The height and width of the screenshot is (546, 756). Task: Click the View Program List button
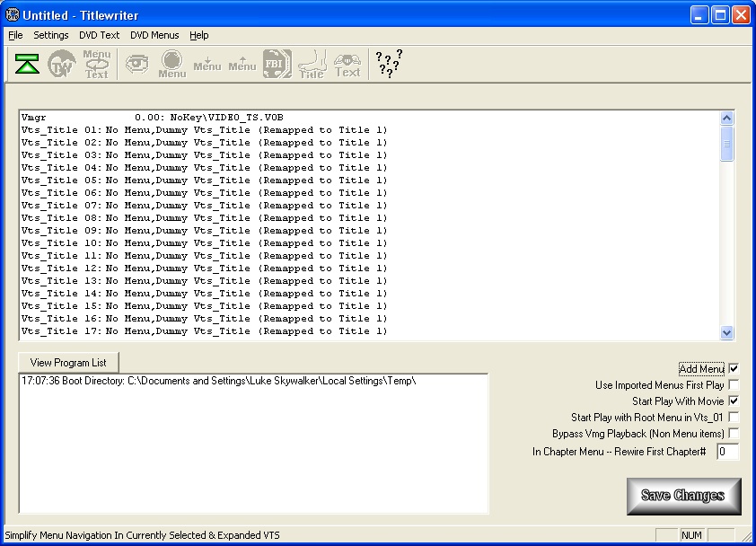[x=68, y=363]
